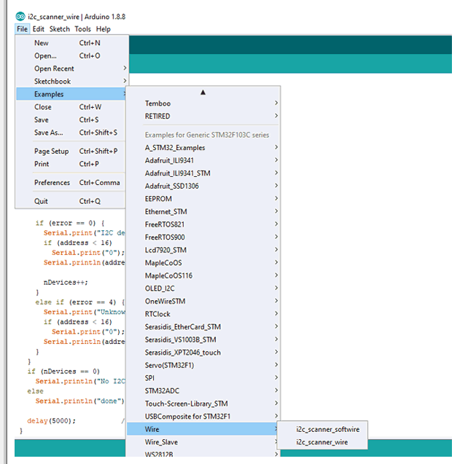Click the scroll-up arrow atop Examples list
Image resolution: width=476 pixels, height=464 pixels.
203,93
